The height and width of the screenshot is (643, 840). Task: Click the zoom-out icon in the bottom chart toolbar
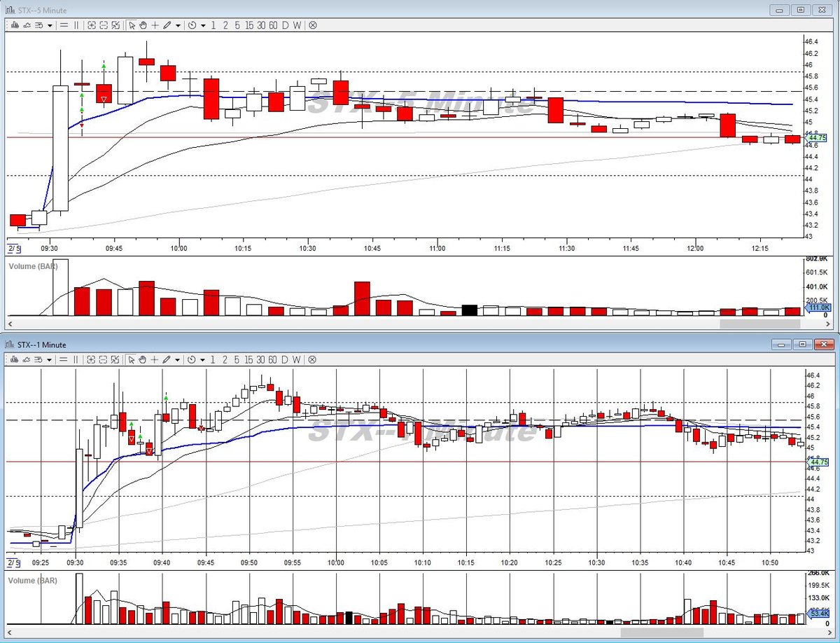pos(104,359)
